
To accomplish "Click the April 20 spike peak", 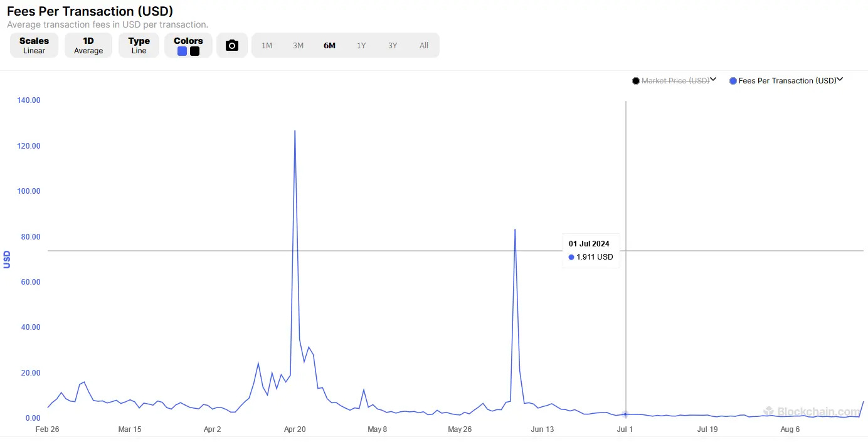I will pyautogui.click(x=295, y=131).
